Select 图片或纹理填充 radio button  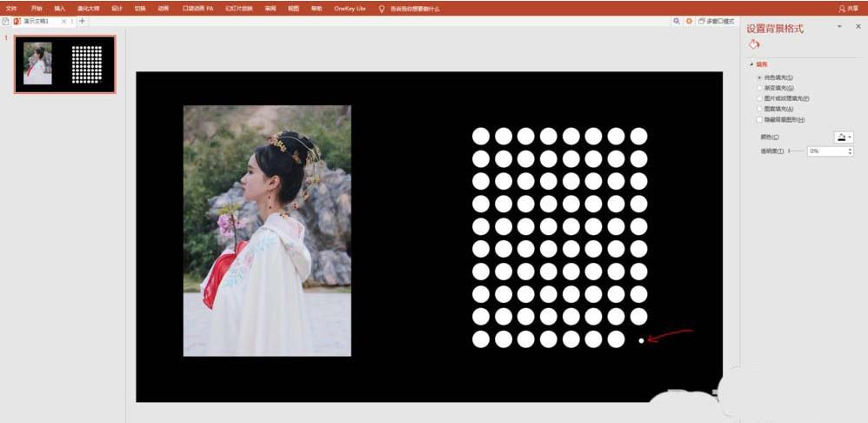759,98
